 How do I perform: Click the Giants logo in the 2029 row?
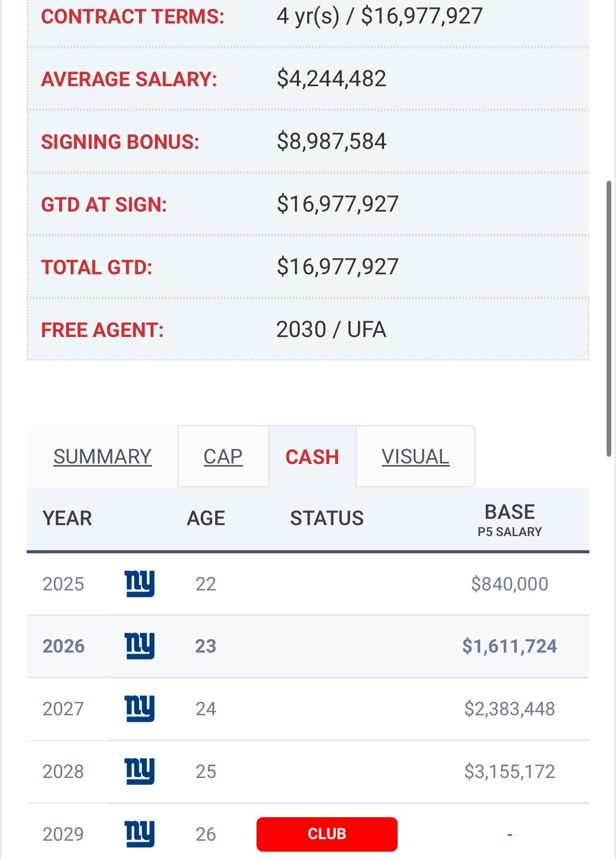[x=140, y=833]
